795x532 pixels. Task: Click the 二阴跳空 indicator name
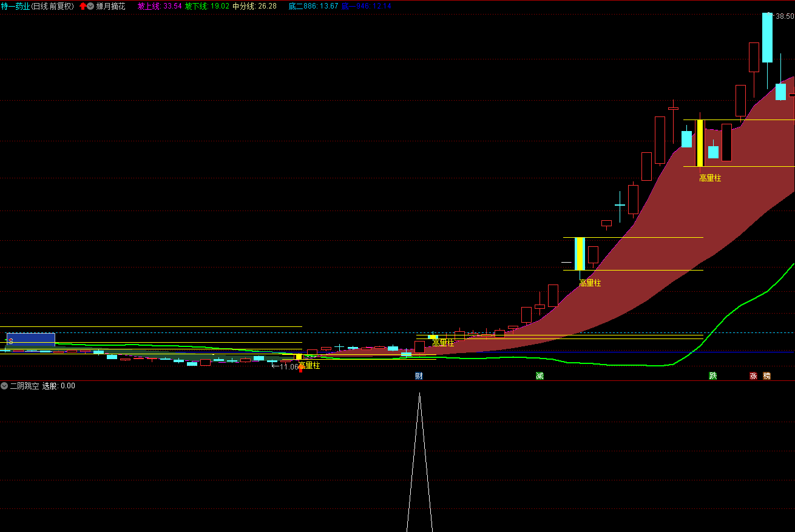point(24,386)
